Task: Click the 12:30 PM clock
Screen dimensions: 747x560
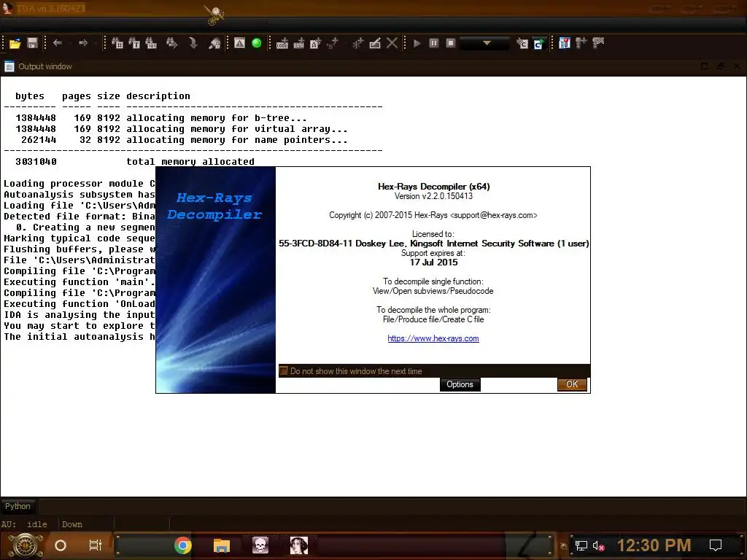Action: pos(654,545)
